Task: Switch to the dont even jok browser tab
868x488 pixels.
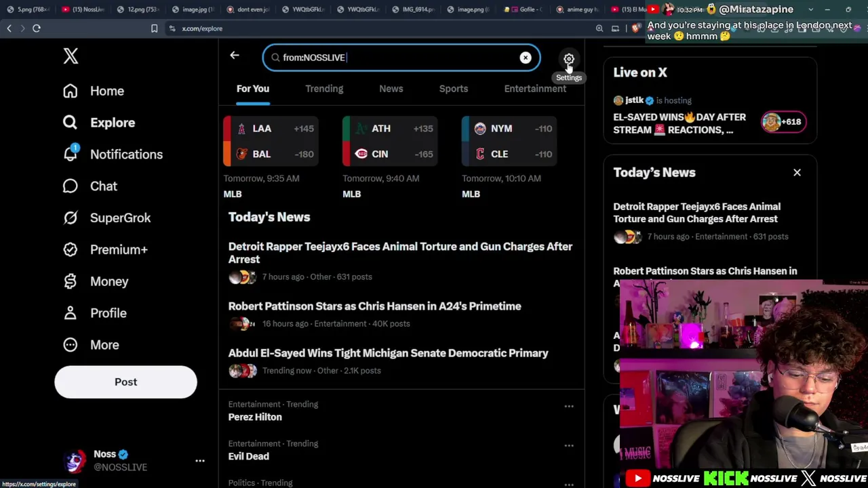Action: click(x=248, y=9)
